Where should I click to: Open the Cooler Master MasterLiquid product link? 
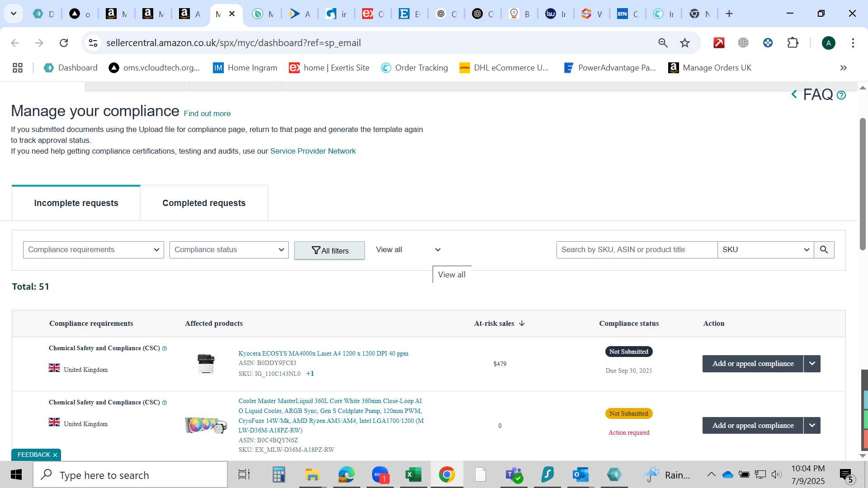click(x=331, y=415)
